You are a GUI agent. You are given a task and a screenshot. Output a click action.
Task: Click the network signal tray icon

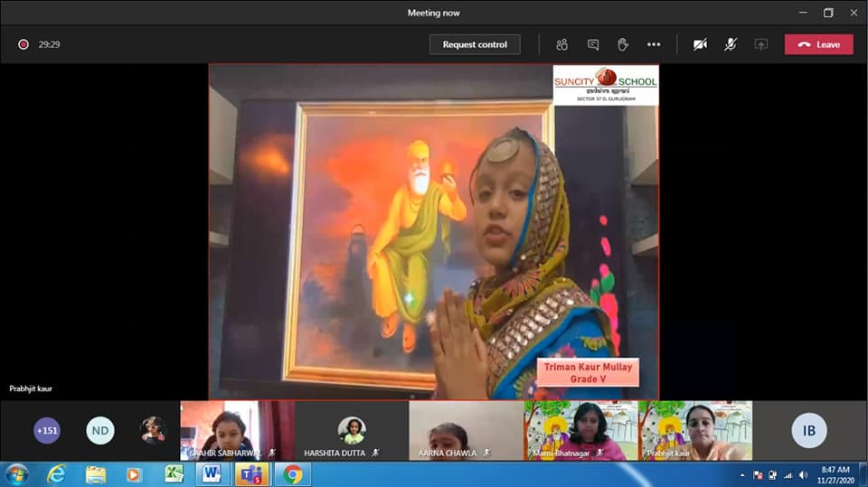click(788, 475)
